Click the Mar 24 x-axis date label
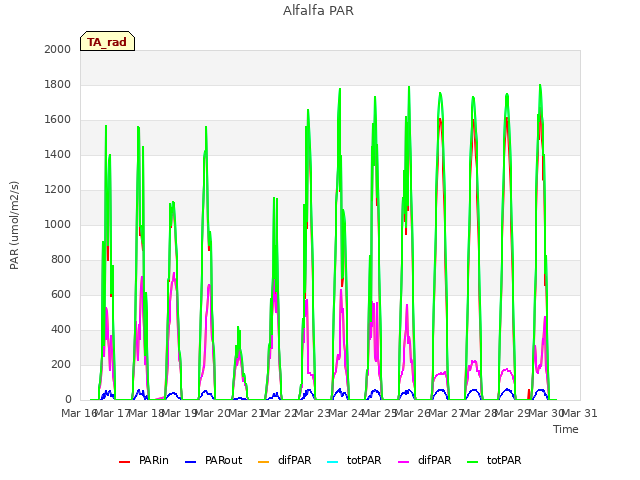This screenshot has height=480, width=640. tap(346, 413)
